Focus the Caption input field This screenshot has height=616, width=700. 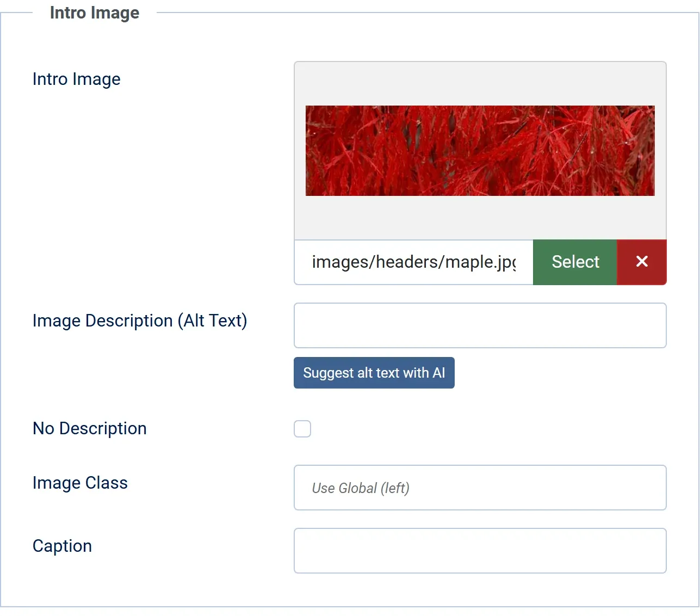480,551
